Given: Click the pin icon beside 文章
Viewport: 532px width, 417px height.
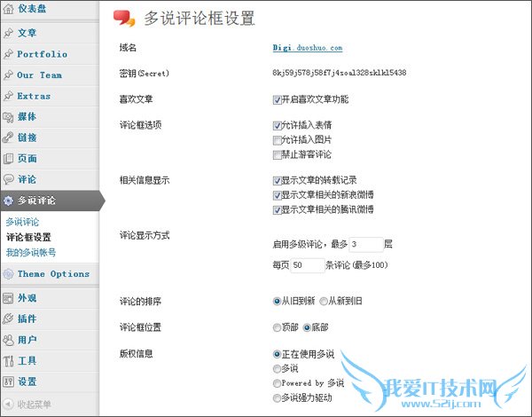Looking at the screenshot, I should tap(9, 33).
